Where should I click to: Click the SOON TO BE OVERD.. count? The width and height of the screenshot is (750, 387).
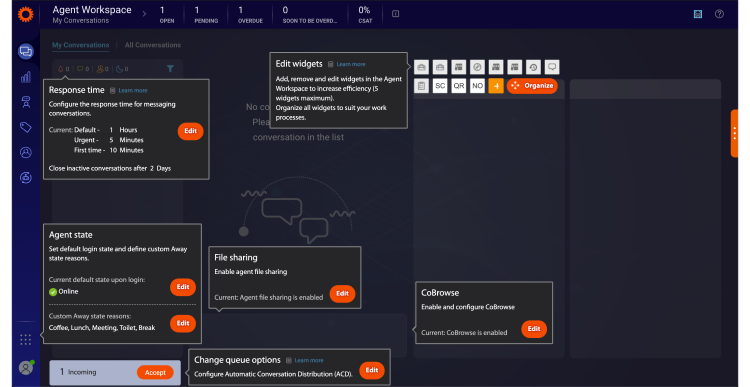click(309, 14)
